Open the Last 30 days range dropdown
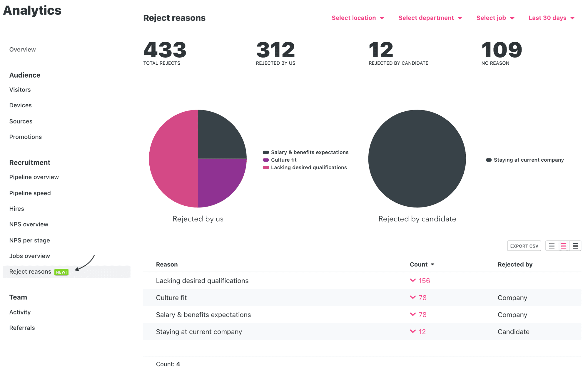The height and width of the screenshot is (370, 588). tap(552, 18)
